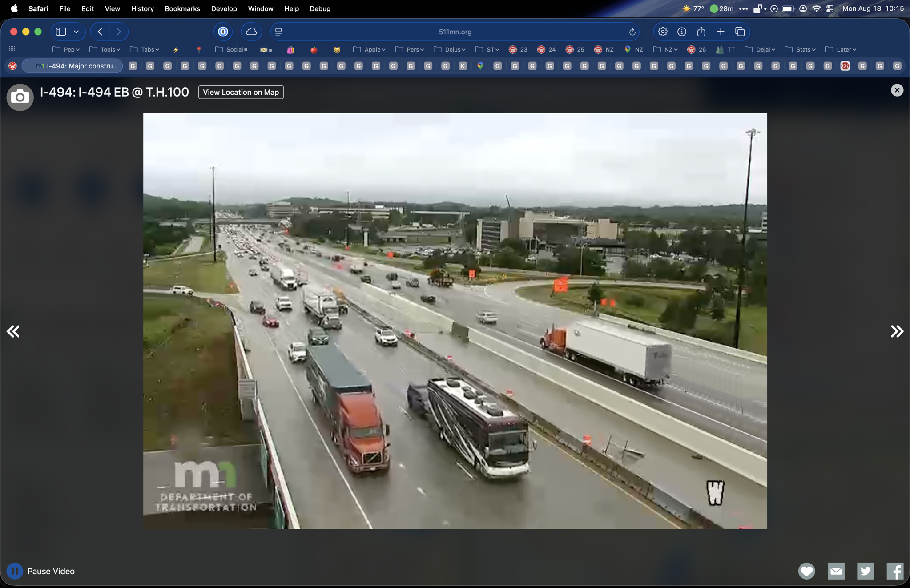The width and height of the screenshot is (910, 588).
Task: Open the TT bookmark
Action: [x=725, y=49]
